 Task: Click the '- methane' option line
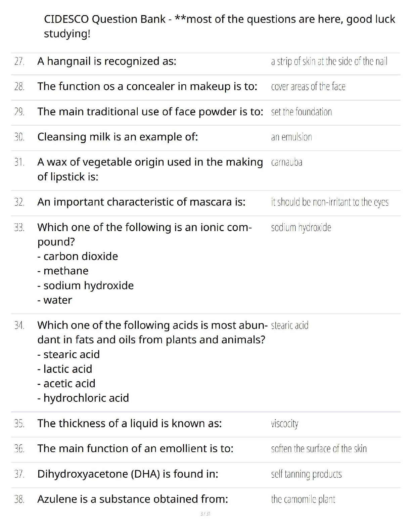tap(63, 271)
